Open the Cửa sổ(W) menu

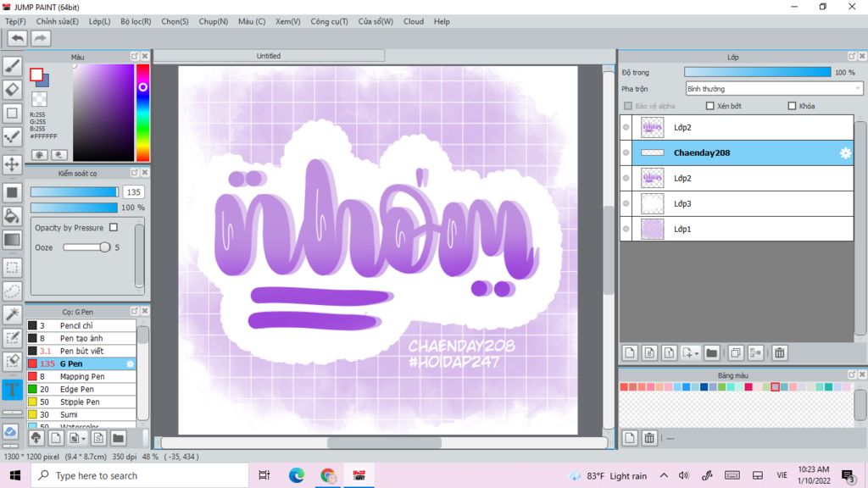pos(376,21)
